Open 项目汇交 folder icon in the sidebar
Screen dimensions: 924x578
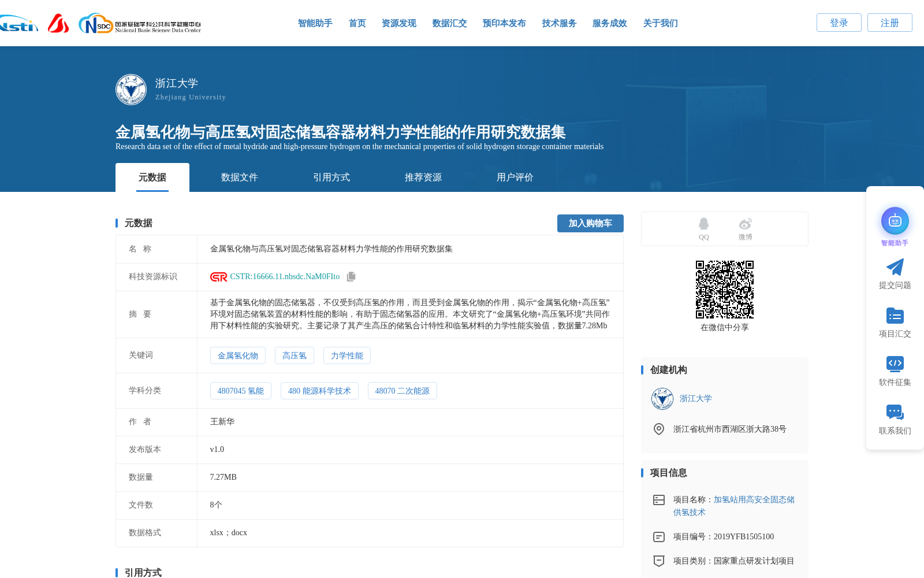pyautogui.click(x=895, y=316)
